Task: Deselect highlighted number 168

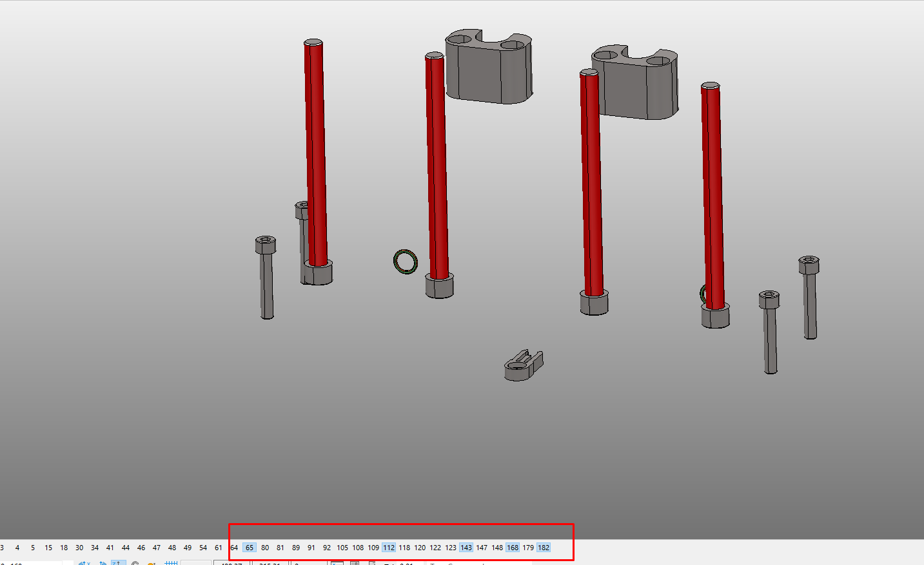Action: coord(512,547)
